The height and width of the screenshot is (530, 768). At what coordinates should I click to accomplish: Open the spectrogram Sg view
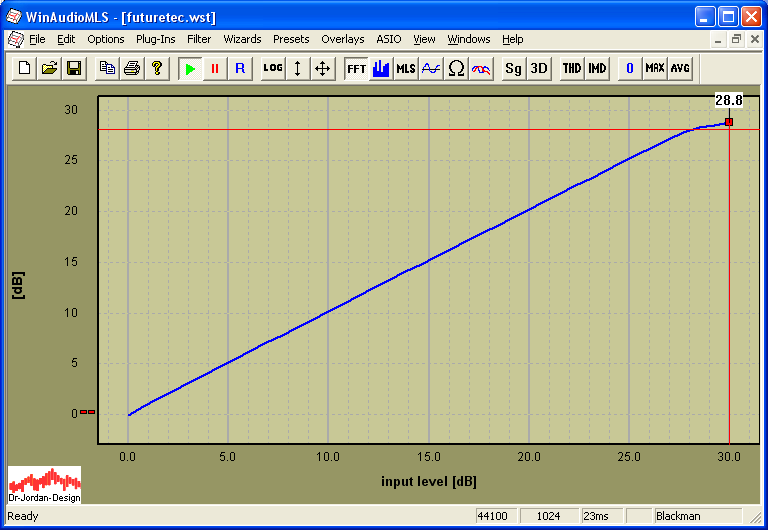pyautogui.click(x=513, y=68)
